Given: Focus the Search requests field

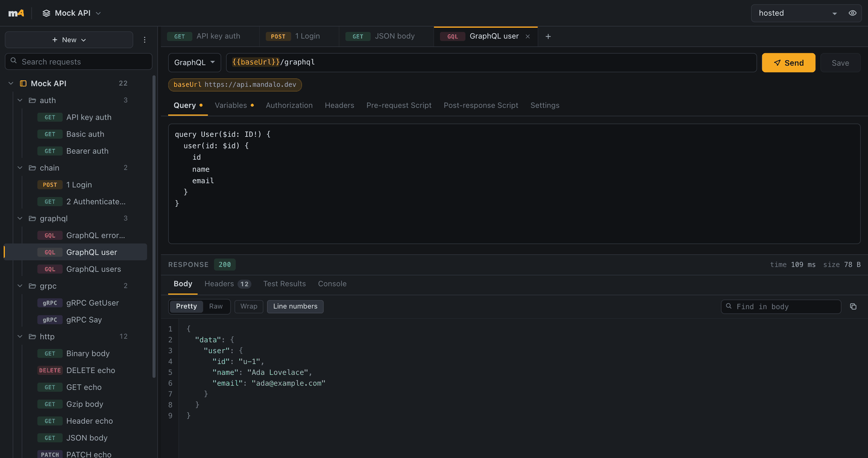Looking at the screenshot, I should click(79, 61).
